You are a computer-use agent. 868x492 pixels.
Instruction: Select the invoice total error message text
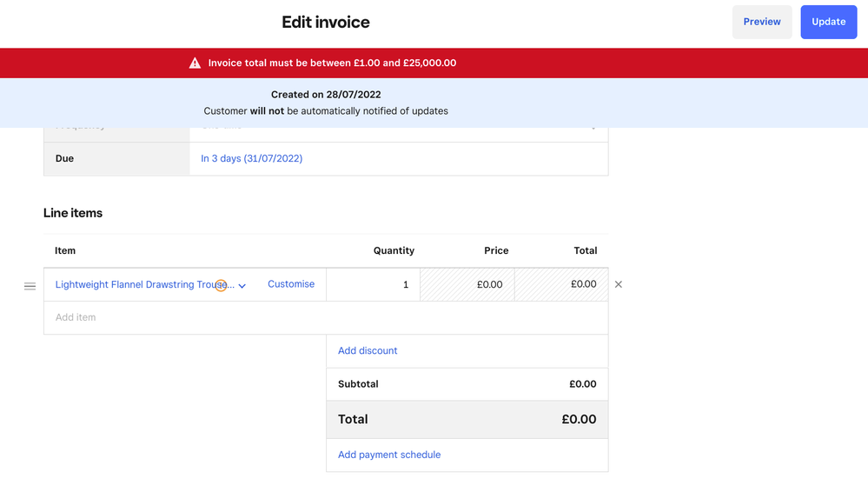[x=332, y=63]
